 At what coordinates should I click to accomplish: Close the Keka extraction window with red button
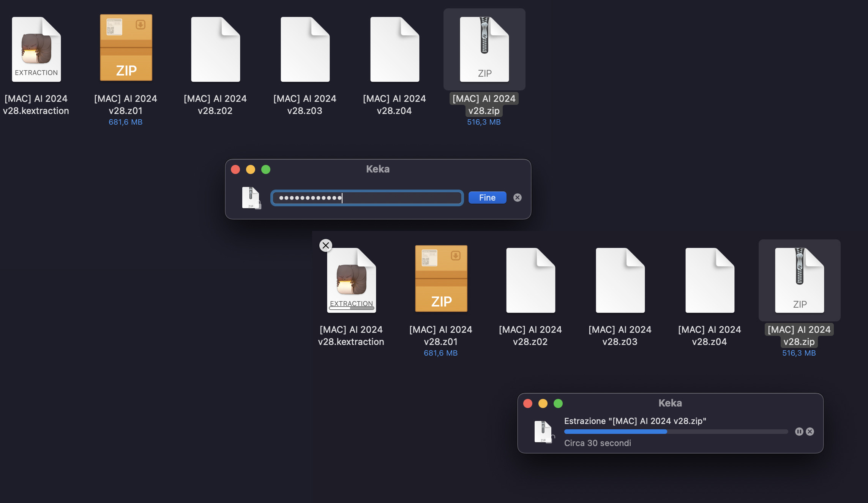tap(528, 403)
